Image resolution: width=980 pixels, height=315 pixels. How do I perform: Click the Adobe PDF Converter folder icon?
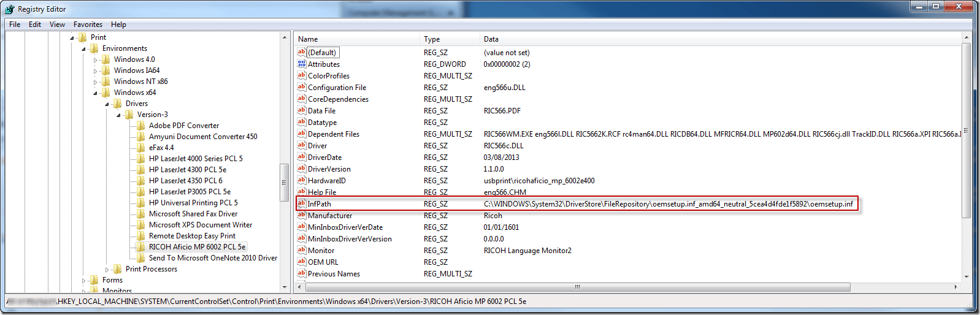tap(141, 125)
